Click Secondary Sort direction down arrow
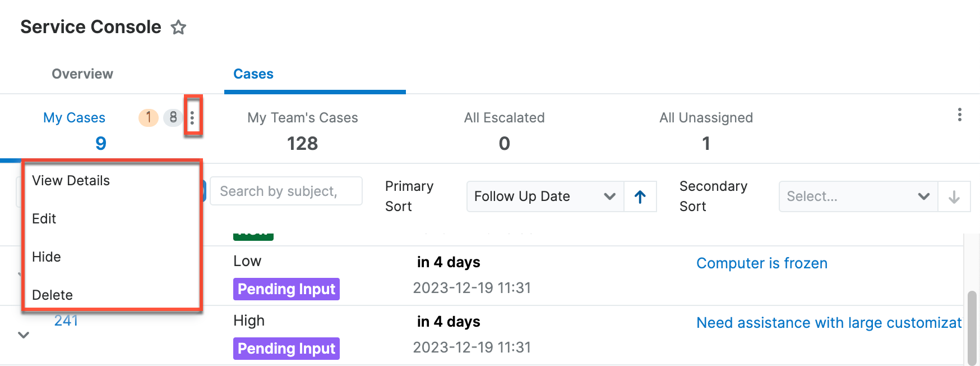Image resolution: width=980 pixels, height=366 pixels. [x=954, y=196]
